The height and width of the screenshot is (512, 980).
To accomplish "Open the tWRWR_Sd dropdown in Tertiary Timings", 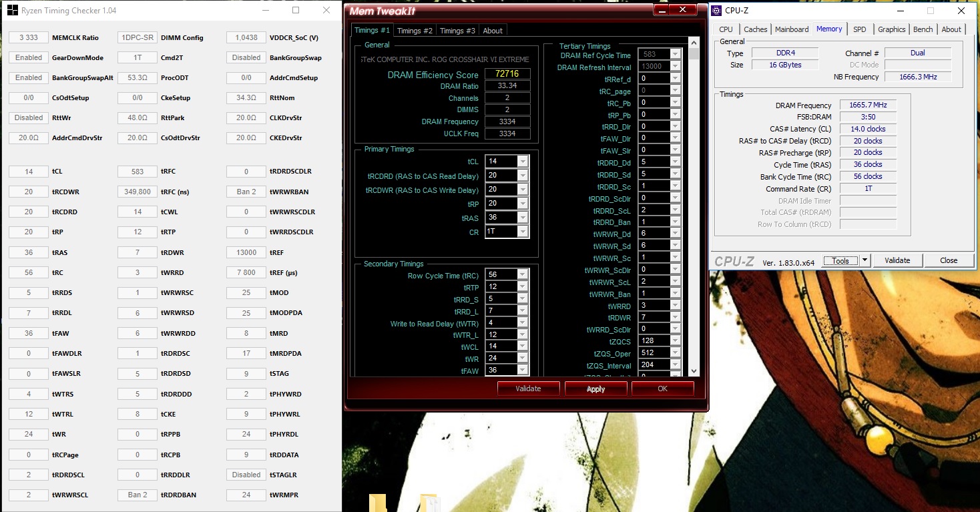I will click(x=676, y=246).
